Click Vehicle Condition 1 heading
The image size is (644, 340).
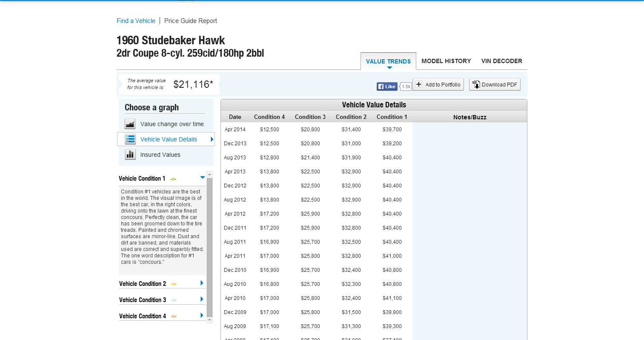pos(142,179)
